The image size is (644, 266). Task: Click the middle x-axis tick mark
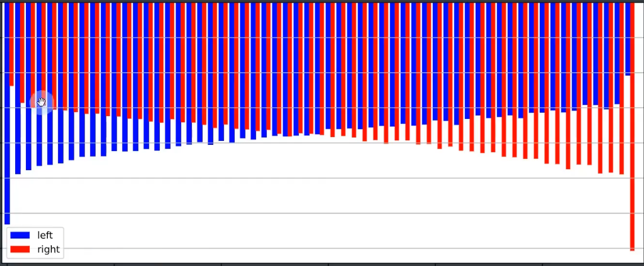coord(328,263)
